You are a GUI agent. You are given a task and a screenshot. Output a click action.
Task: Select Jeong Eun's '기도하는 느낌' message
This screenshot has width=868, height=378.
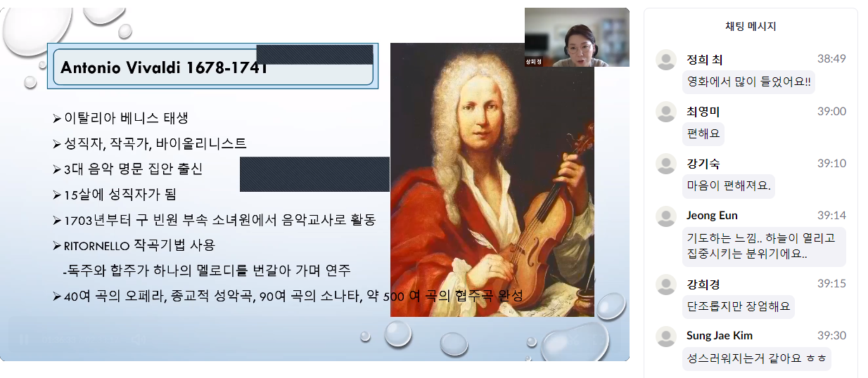pos(762,247)
